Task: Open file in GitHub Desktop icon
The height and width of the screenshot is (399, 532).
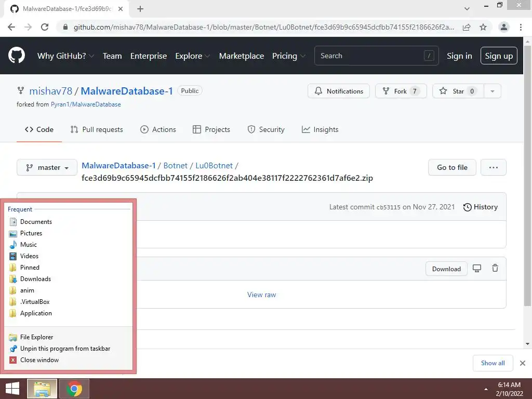Action: pyautogui.click(x=477, y=269)
